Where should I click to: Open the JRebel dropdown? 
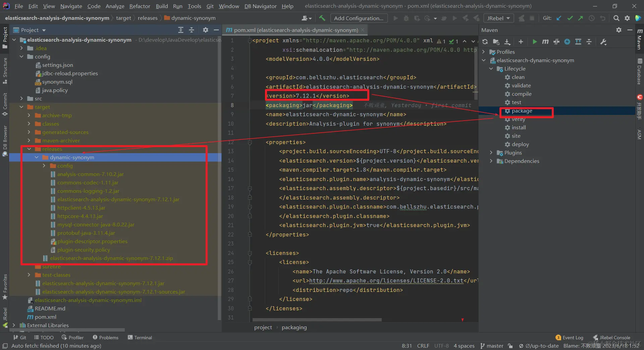[498, 18]
